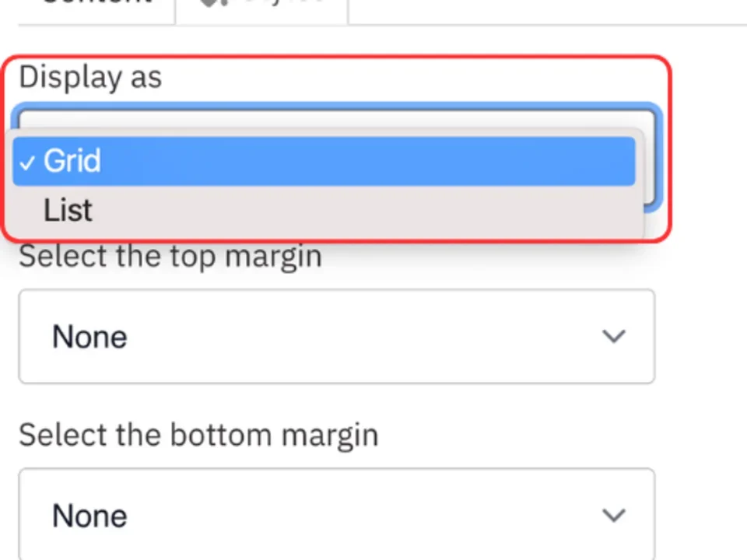Click the checkmark beside the Grid option

(28, 161)
